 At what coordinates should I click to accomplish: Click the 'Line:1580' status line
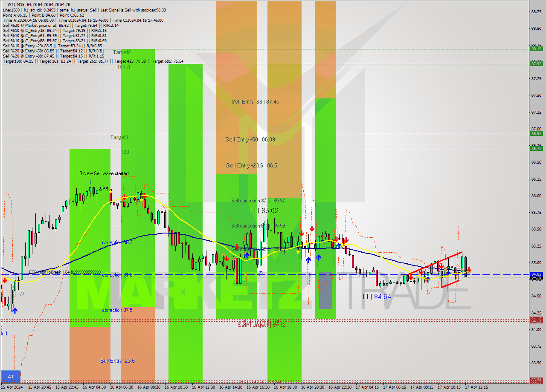84,10
